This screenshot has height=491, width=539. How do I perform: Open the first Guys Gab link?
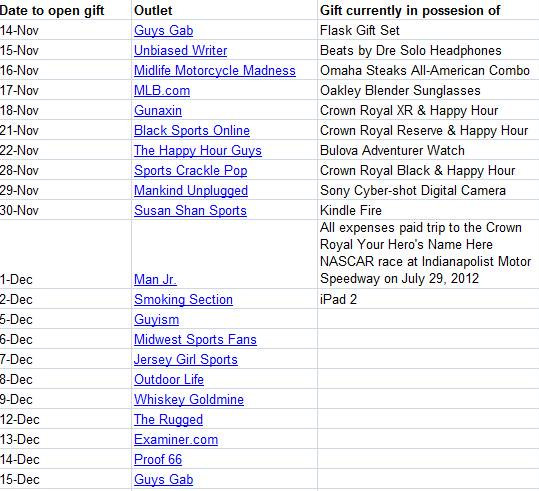point(163,31)
